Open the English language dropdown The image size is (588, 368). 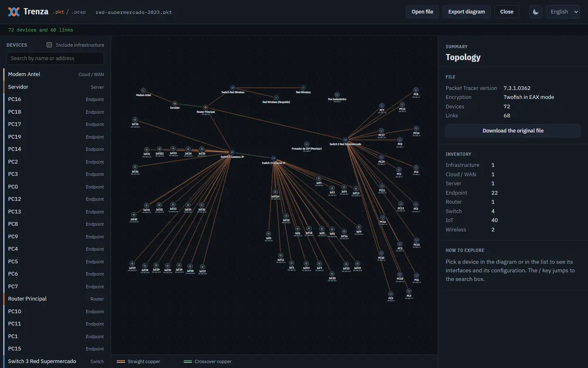[563, 12]
